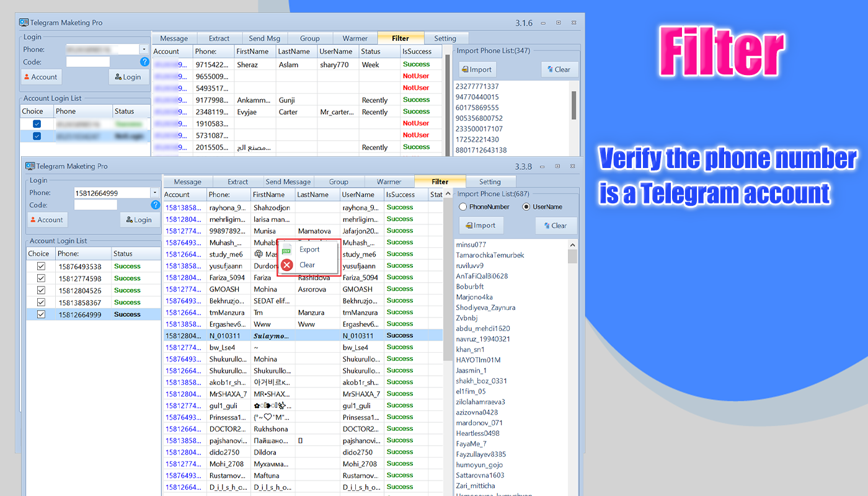
Task: Open the blue help icon in the 3.3.8 window
Action: pyautogui.click(x=156, y=205)
